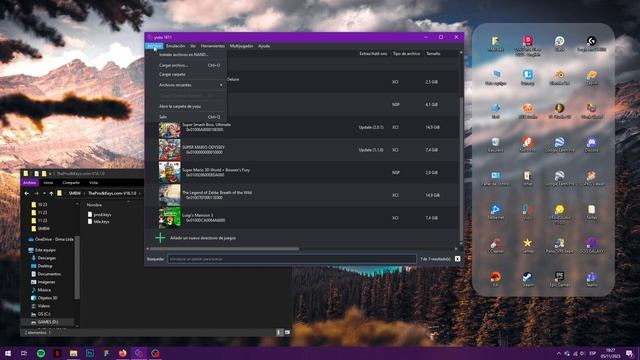640x360 pixels.
Task: Switch Explorer to large icons view
Action: tap(287, 333)
